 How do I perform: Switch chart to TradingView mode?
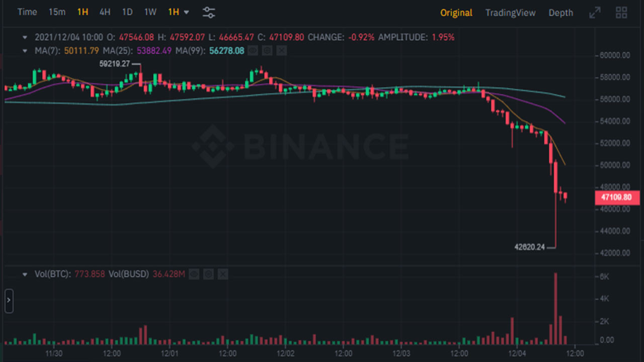510,13
